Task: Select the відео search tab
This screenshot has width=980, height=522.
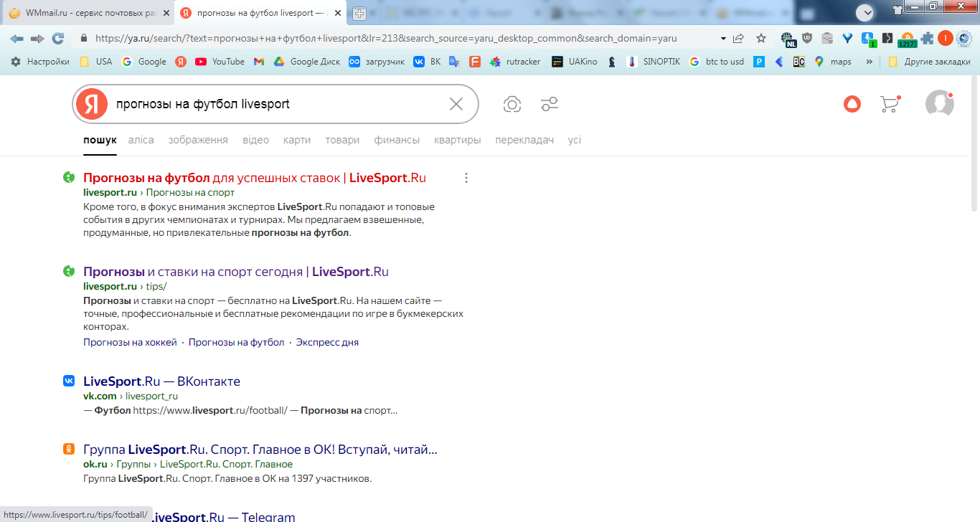Action: click(255, 140)
